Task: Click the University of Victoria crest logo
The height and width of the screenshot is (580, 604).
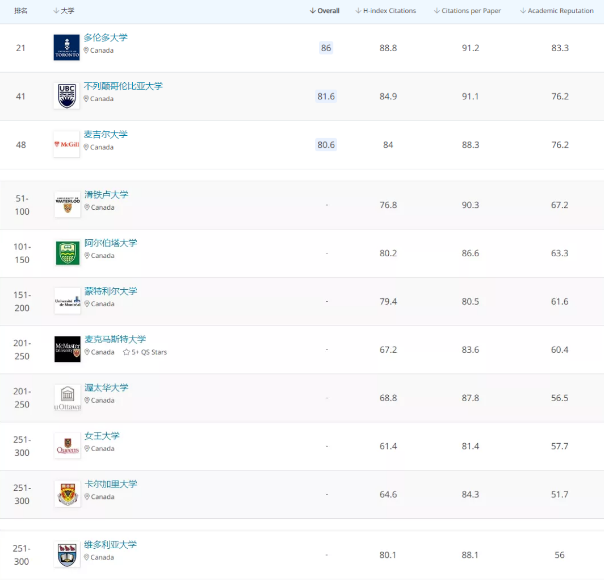Action: [x=67, y=555]
